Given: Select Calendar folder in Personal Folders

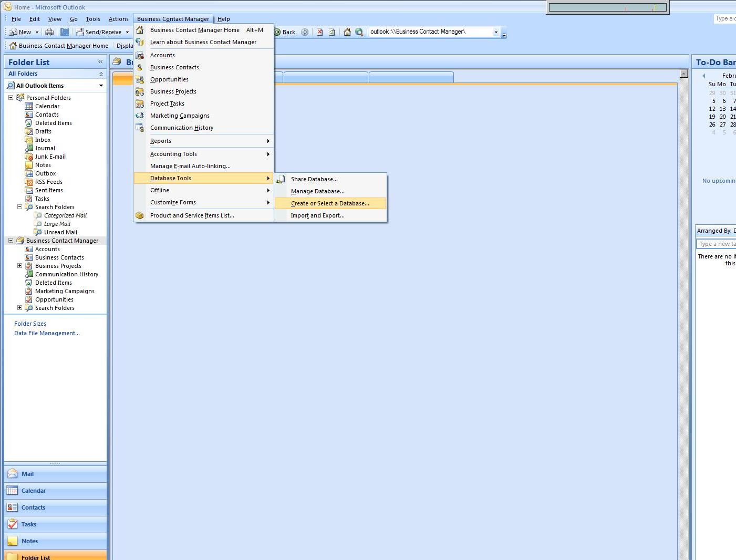Looking at the screenshot, I should click(47, 106).
